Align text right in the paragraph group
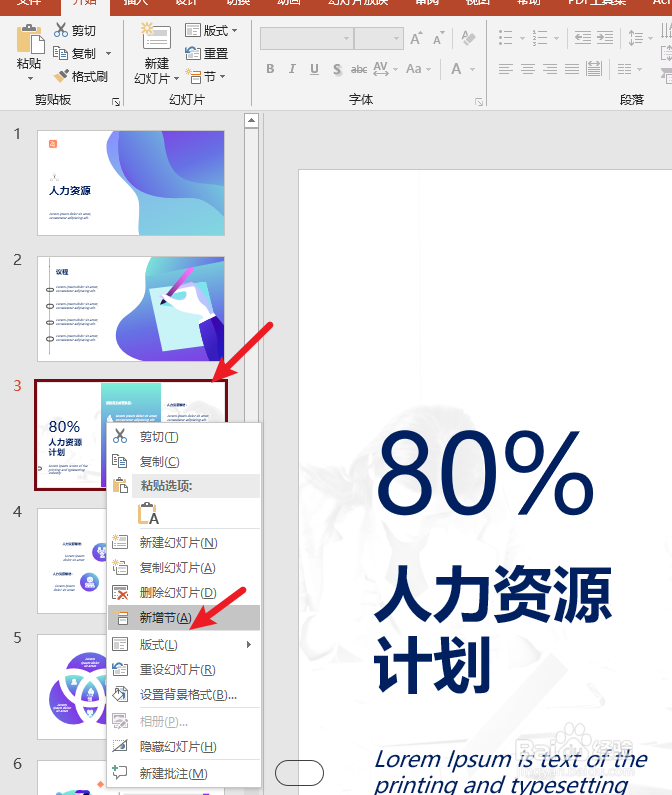This screenshot has height=795, width=672. (550, 69)
